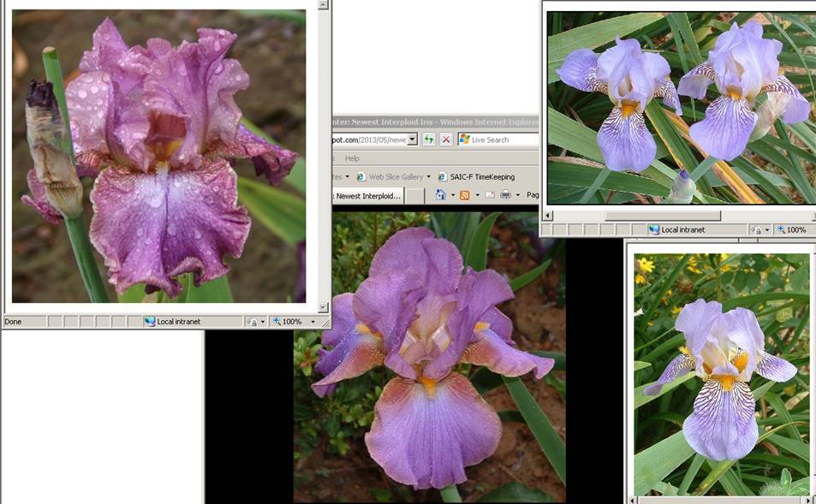Screen dimensions: 816x504
Task: Click the zoom magnifier icon in the pink iris window
Action: [x=277, y=322]
